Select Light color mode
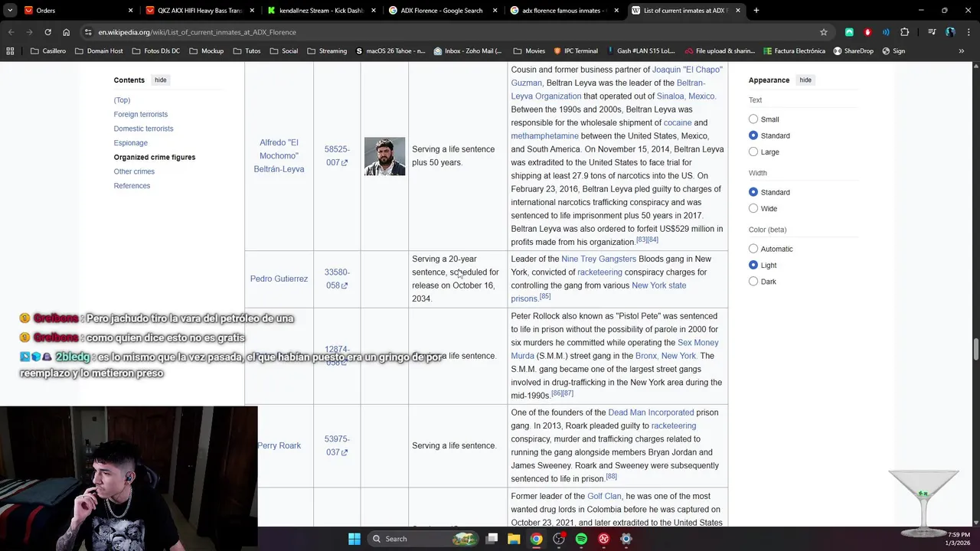This screenshot has height=551, width=980. click(753, 265)
